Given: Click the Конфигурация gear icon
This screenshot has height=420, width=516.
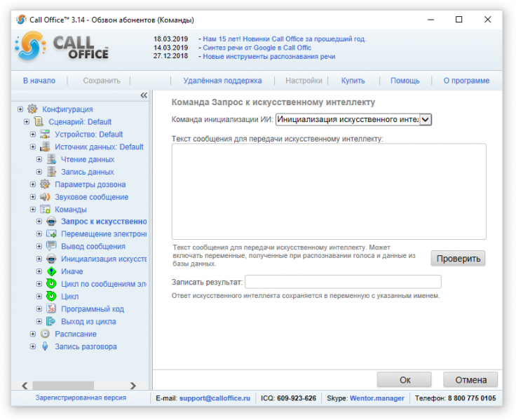Looking at the screenshot, I should pos(32,109).
